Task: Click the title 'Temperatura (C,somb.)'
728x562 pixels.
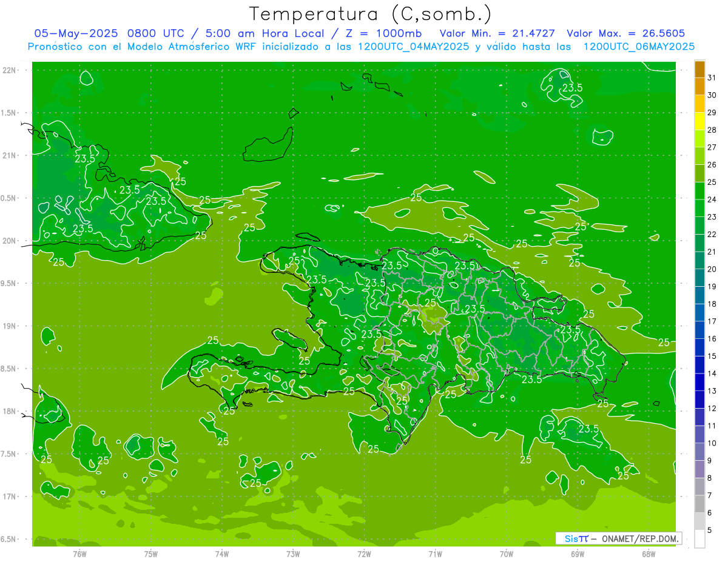Action: pos(371,14)
